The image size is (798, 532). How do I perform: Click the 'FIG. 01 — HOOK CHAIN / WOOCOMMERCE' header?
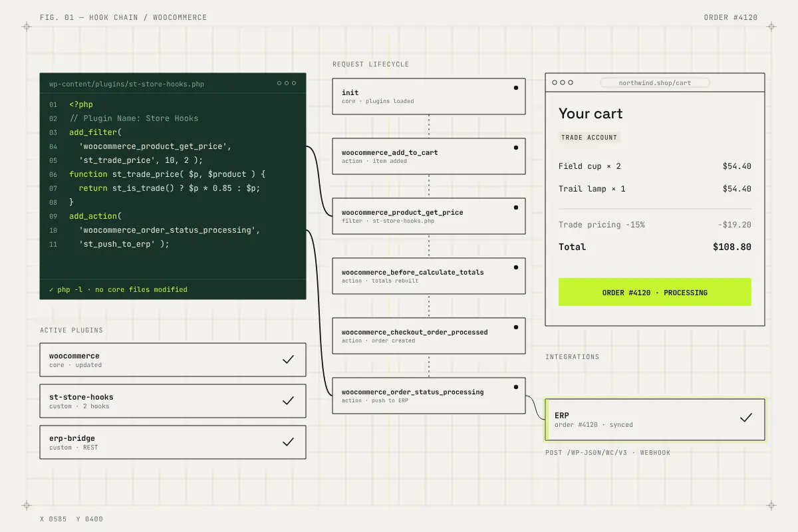coord(123,17)
